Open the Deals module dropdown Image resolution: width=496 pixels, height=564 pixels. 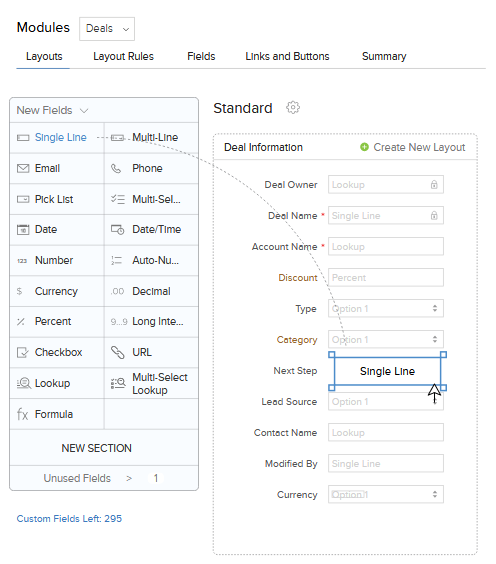click(107, 29)
